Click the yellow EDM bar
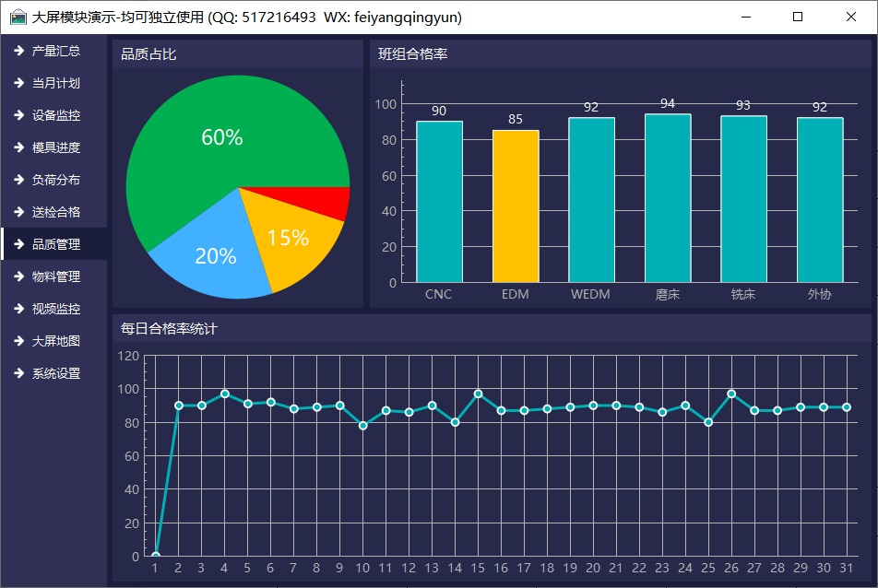Image resolution: width=878 pixels, height=588 pixels. pyautogui.click(x=516, y=207)
